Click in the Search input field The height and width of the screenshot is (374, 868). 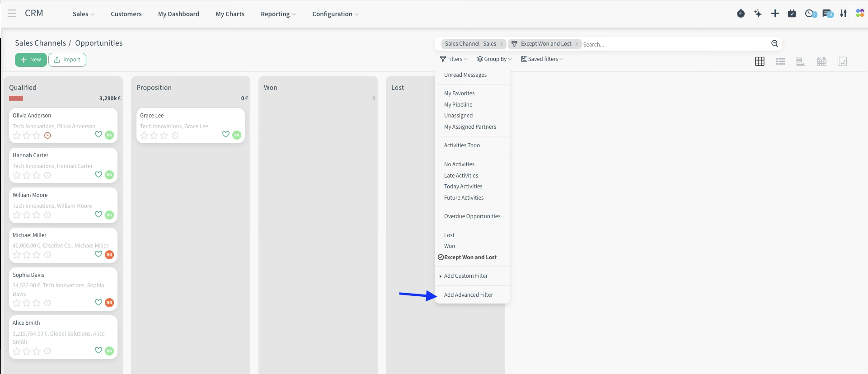coord(676,44)
